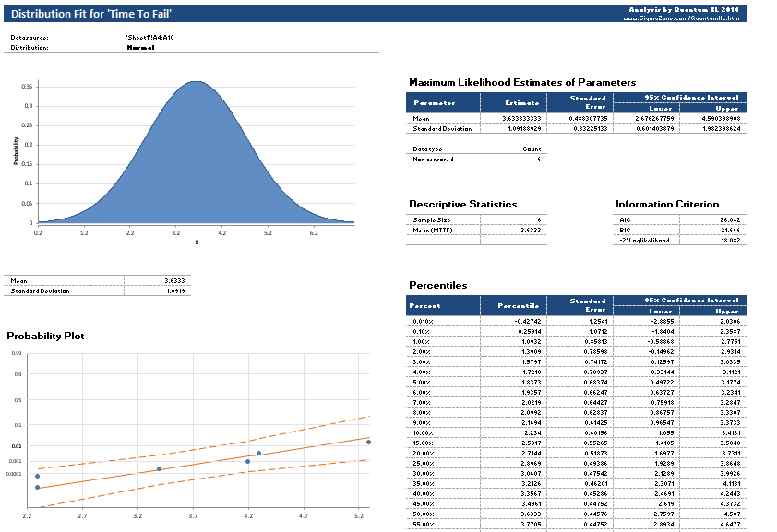Click the 'Distribution Fit for Time To Fail' title
The height and width of the screenshot is (532, 777).
click(91, 14)
